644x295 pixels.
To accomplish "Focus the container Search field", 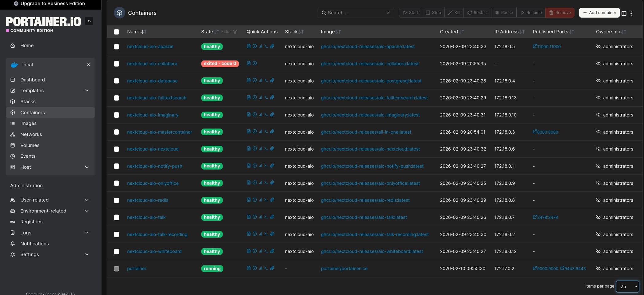I will point(355,13).
